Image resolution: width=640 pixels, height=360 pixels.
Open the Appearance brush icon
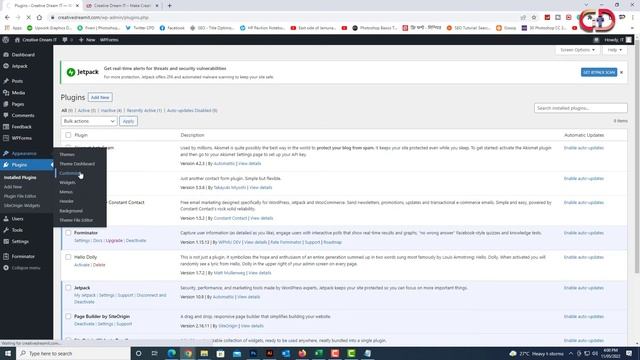[6, 153]
